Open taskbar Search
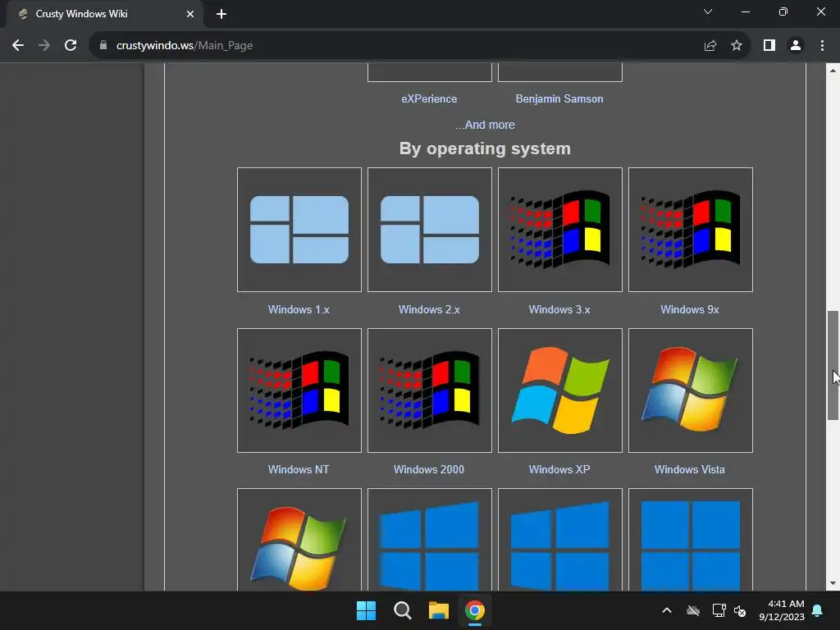The width and height of the screenshot is (840, 630). click(402, 610)
